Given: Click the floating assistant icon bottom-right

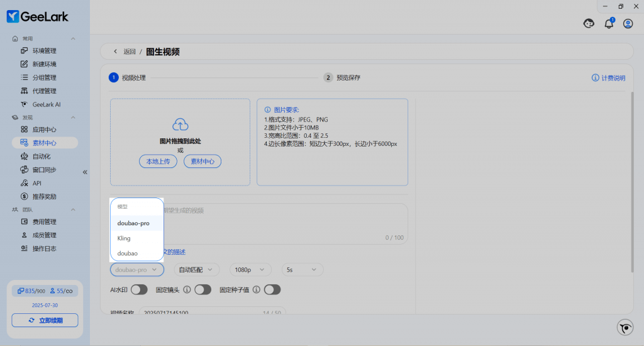Looking at the screenshot, I should coord(625,327).
